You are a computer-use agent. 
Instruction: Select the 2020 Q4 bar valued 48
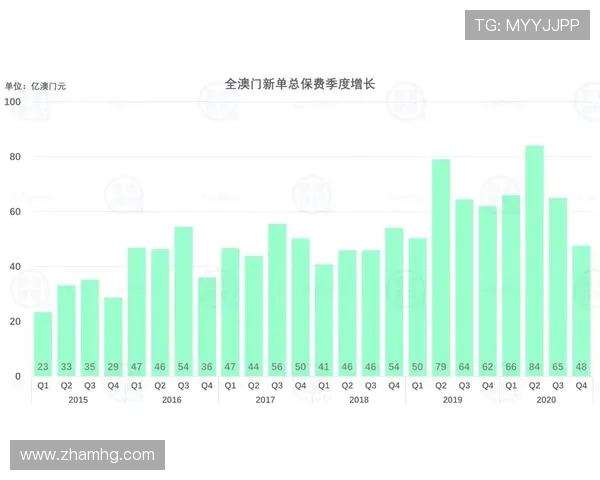[x=581, y=311]
